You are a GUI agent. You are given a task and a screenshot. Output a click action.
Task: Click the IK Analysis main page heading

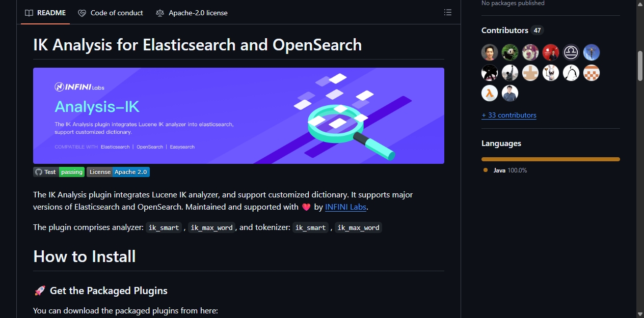click(197, 45)
